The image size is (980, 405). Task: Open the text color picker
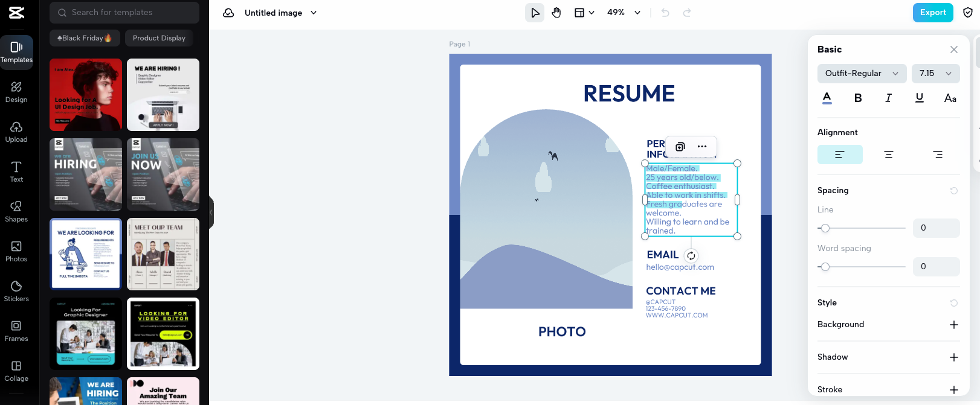click(x=827, y=98)
